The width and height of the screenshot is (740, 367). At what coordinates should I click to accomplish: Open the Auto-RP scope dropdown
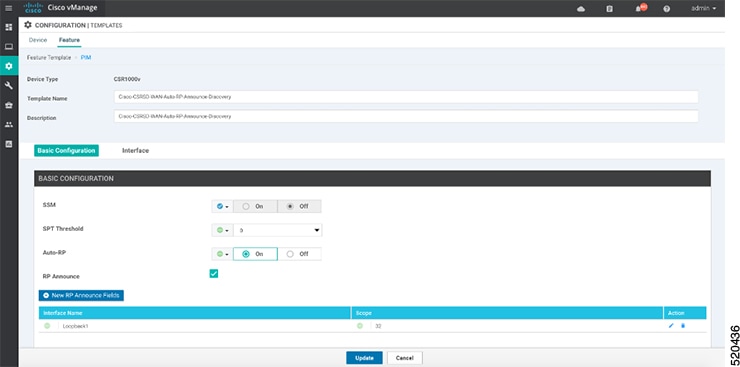tap(222, 254)
